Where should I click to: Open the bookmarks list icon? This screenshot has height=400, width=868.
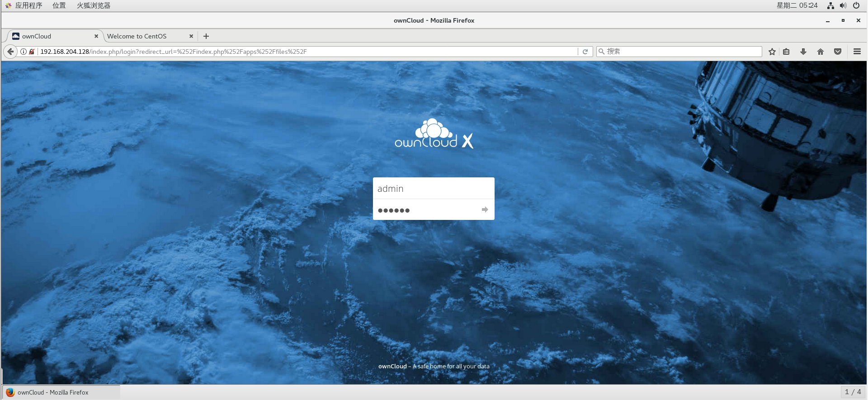pos(786,52)
